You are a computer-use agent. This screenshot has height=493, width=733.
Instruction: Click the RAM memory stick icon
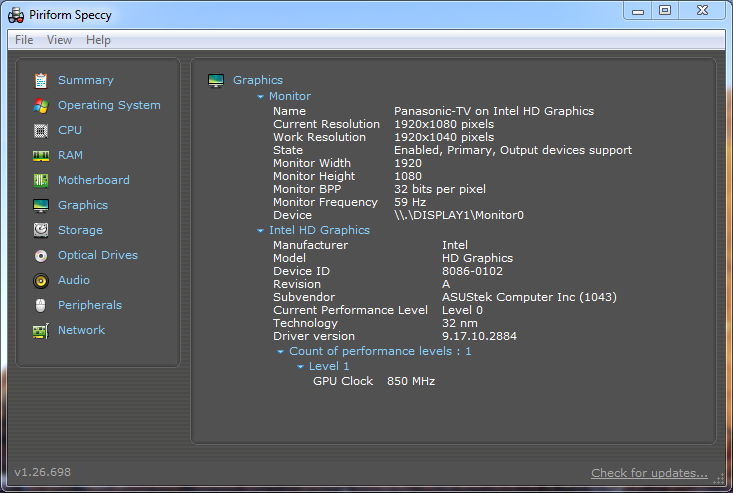pos(41,155)
